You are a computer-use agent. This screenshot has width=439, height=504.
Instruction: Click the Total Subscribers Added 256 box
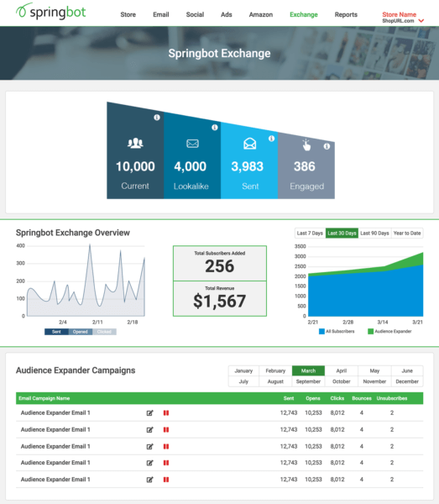pos(220,263)
